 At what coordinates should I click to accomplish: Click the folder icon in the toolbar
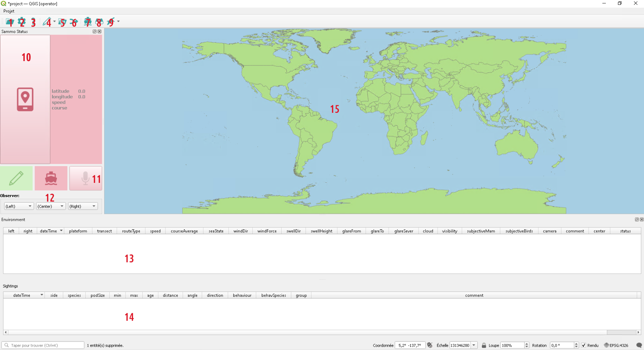9,22
